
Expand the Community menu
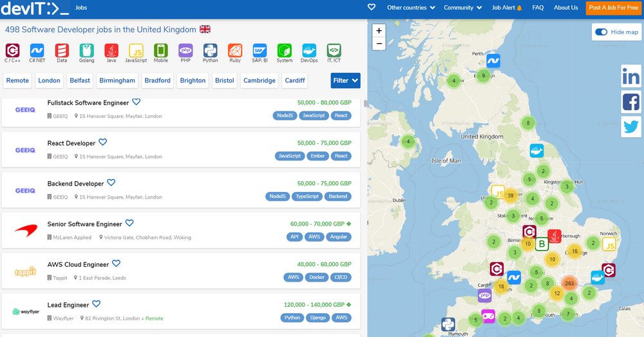pyautogui.click(x=463, y=7)
